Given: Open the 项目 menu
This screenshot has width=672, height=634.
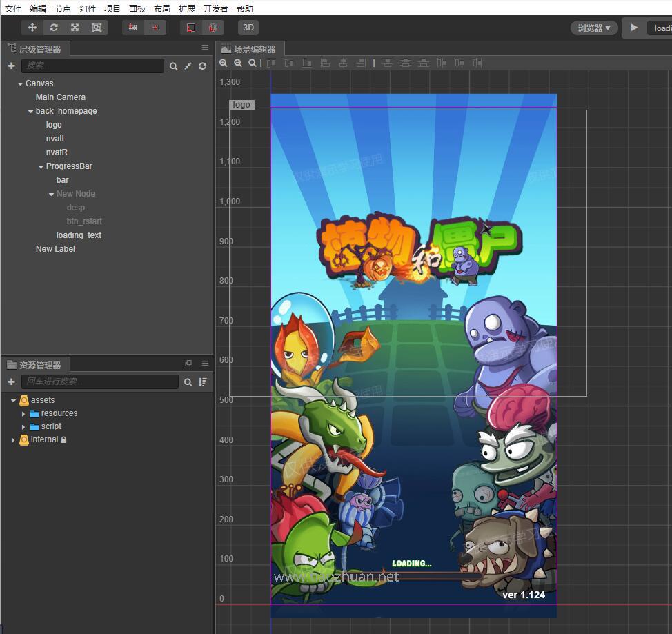Looking at the screenshot, I should (x=112, y=8).
